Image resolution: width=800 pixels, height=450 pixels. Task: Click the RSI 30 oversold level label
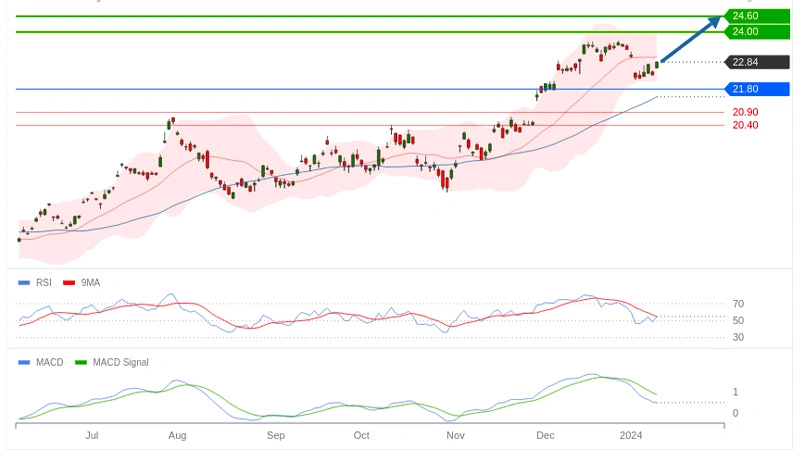(738, 337)
